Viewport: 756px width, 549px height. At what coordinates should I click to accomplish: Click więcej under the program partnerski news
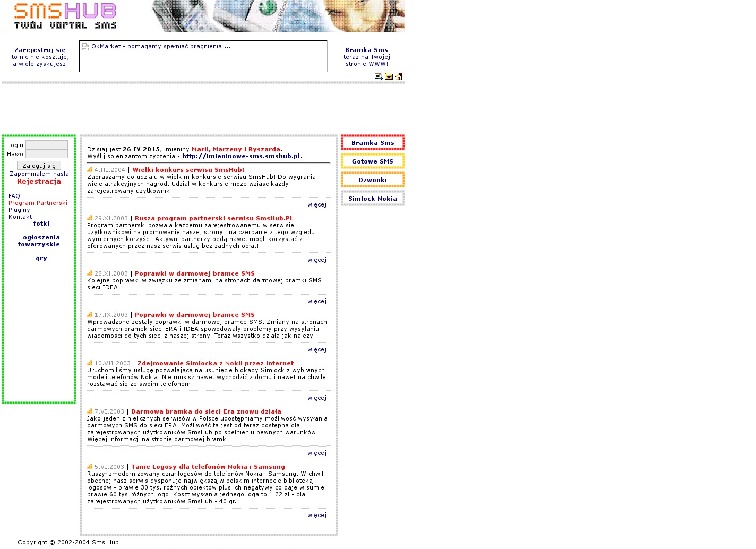317,260
